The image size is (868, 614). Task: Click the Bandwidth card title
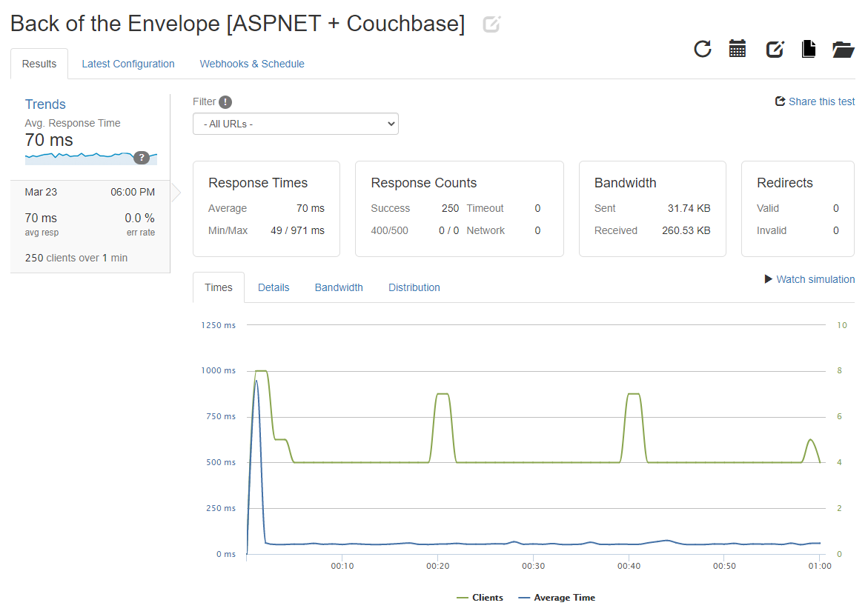625,182
